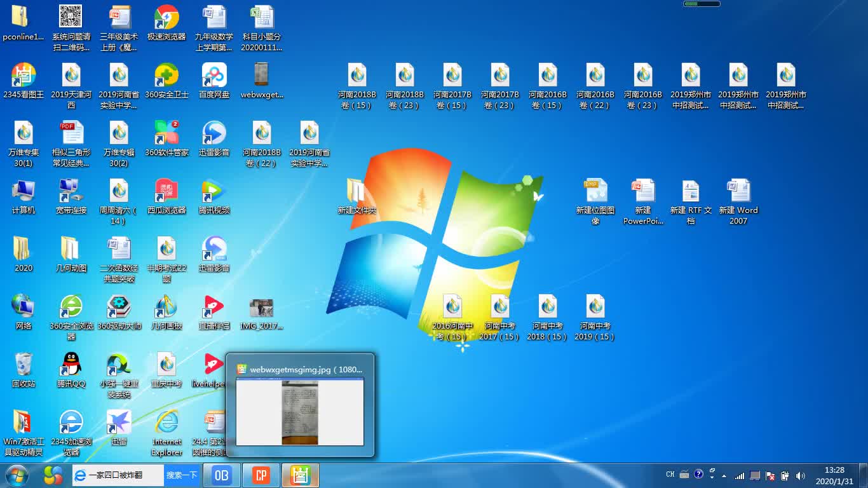
Task: Launch 腾讯视频 from the desktop
Action: 214,196
